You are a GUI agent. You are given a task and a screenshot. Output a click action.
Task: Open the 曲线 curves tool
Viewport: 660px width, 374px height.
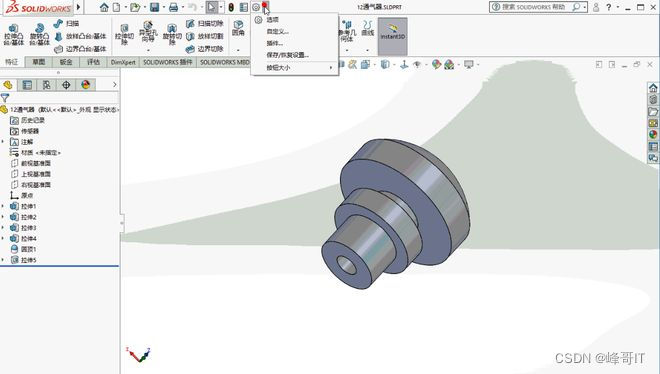[367, 28]
